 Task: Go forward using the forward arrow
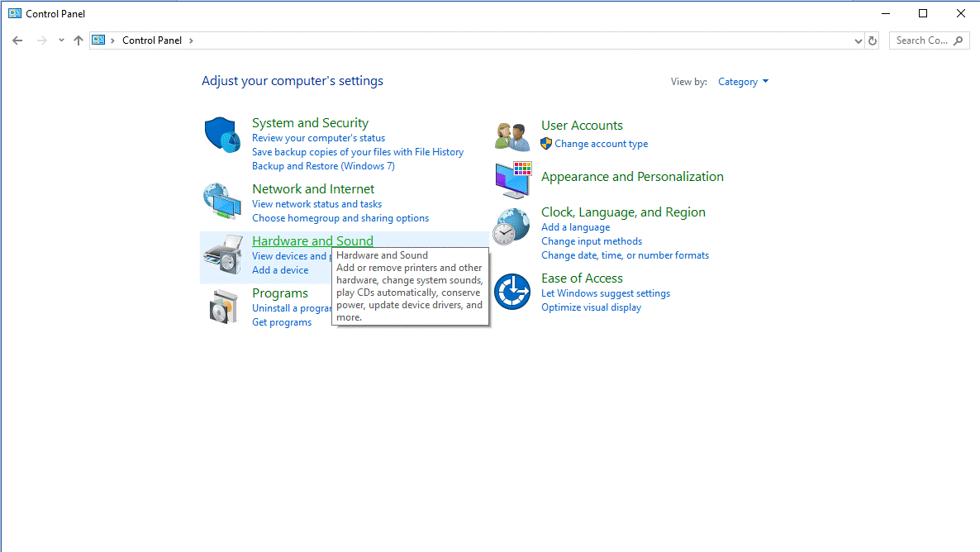pyautogui.click(x=41, y=40)
